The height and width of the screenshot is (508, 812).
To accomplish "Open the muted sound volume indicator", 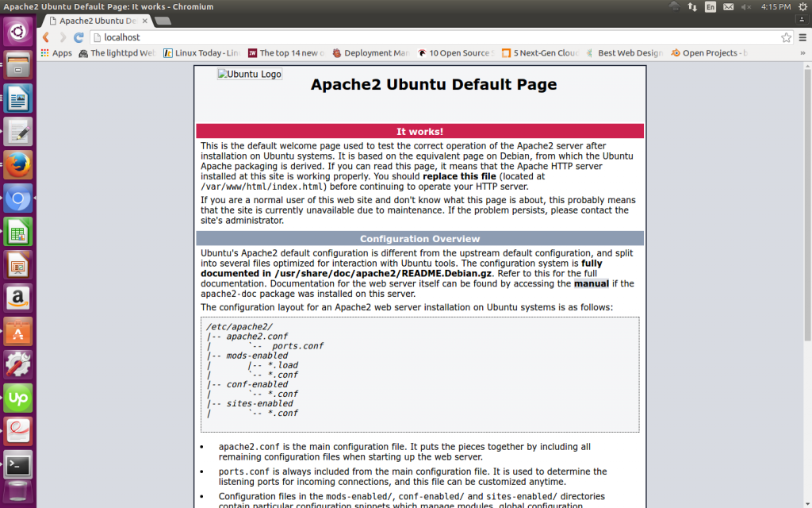I will point(746,6).
